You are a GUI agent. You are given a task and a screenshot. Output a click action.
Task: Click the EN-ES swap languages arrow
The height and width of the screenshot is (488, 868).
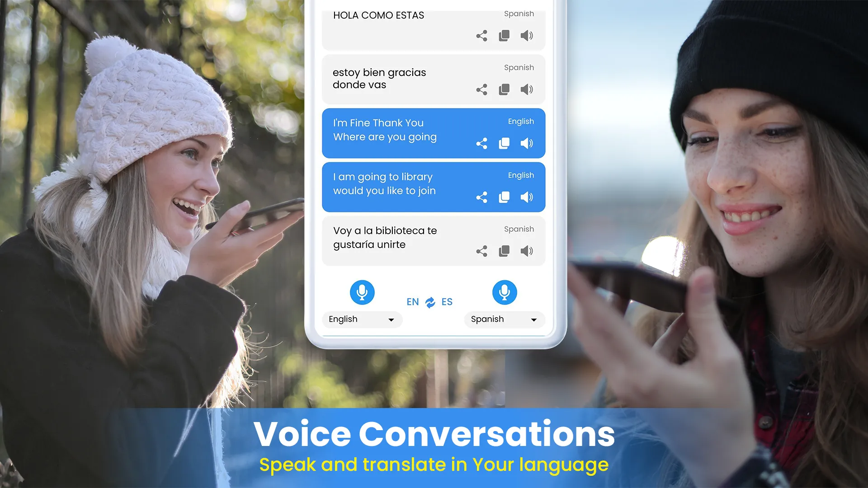[x=430, y=301]
